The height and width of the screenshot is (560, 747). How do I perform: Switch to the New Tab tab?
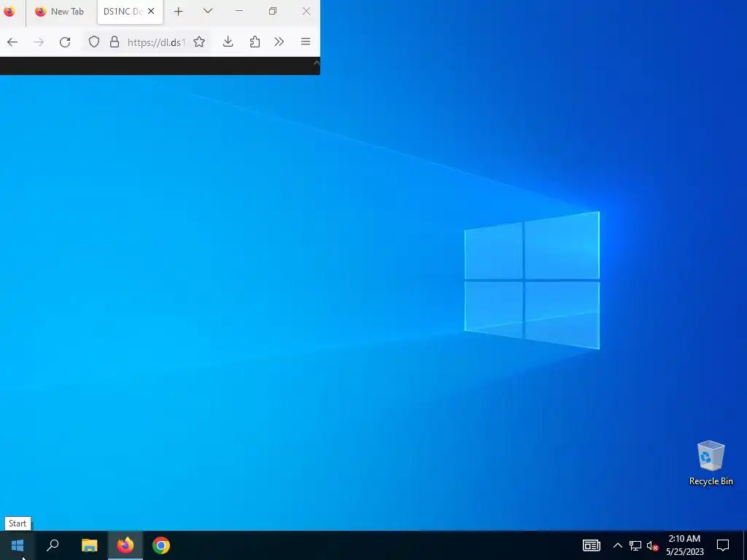[60, 12]
